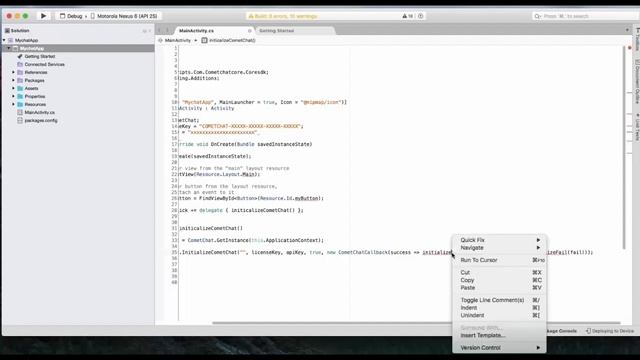Open the initializeCometChat() member breadcrumb
The image size is (640, 360).
point(229,40)
